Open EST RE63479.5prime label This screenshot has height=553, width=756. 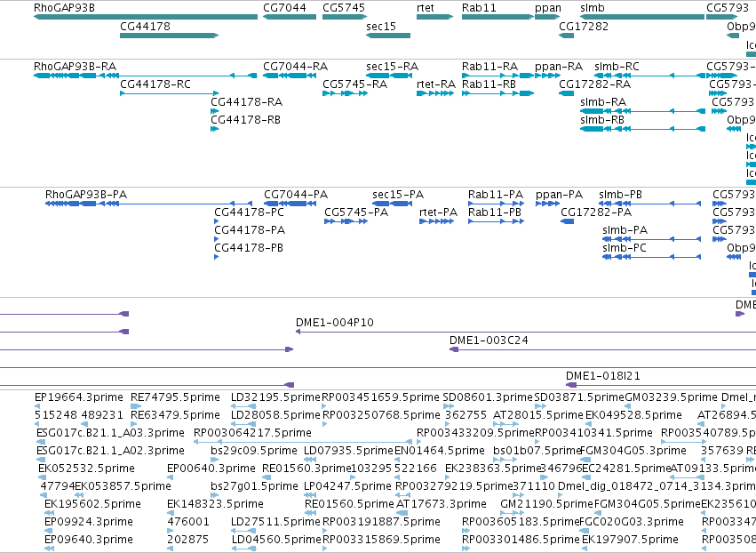point(175,415)
